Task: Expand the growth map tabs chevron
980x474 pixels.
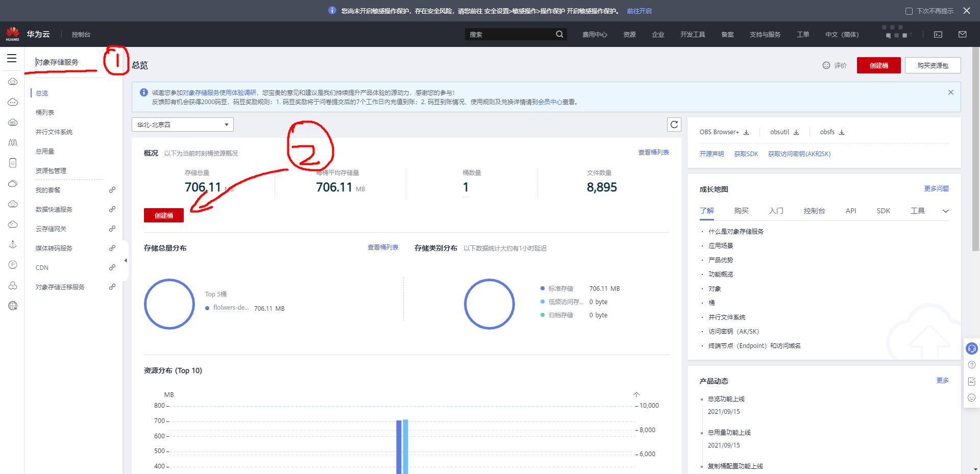Action: point(945,211)
